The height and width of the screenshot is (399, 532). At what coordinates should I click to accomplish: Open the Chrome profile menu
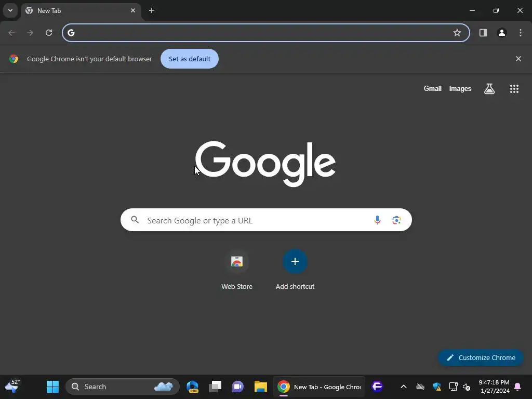point(502,33)
